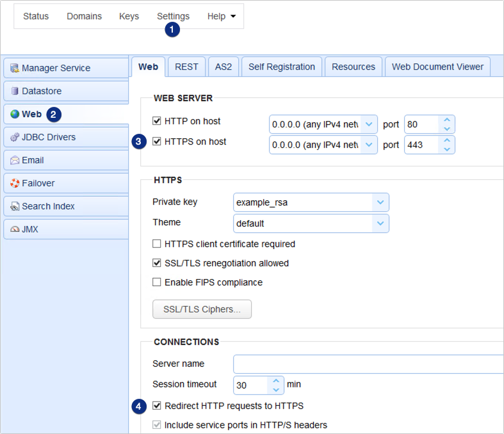Toggle Enable FIPS compliance checkbox
Image resolution: width=504 pixels, height=434 pixels.
tap(157, 282)
